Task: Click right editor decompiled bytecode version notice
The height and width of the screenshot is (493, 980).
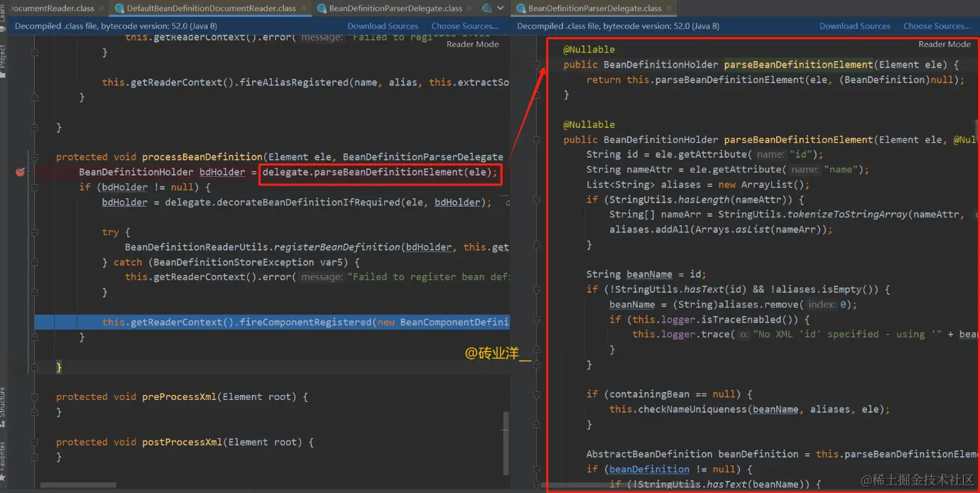Action: point(618,26)
